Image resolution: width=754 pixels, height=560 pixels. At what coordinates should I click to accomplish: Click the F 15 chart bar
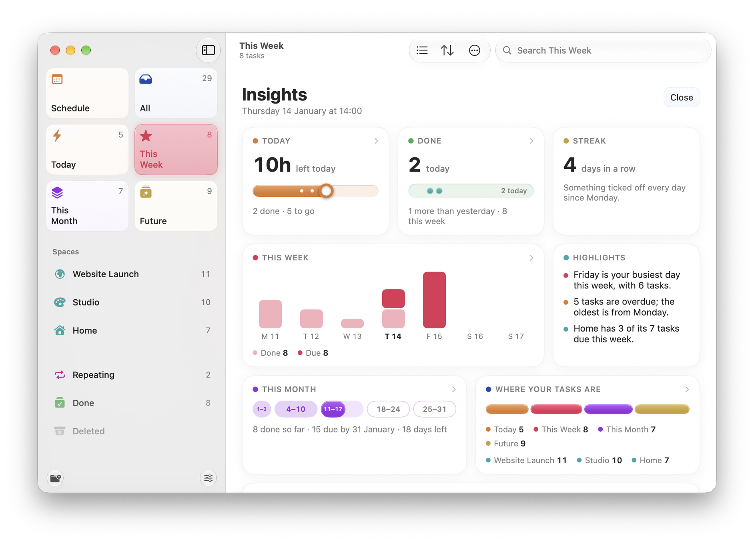pyautogui.click(x=434, y=300)
